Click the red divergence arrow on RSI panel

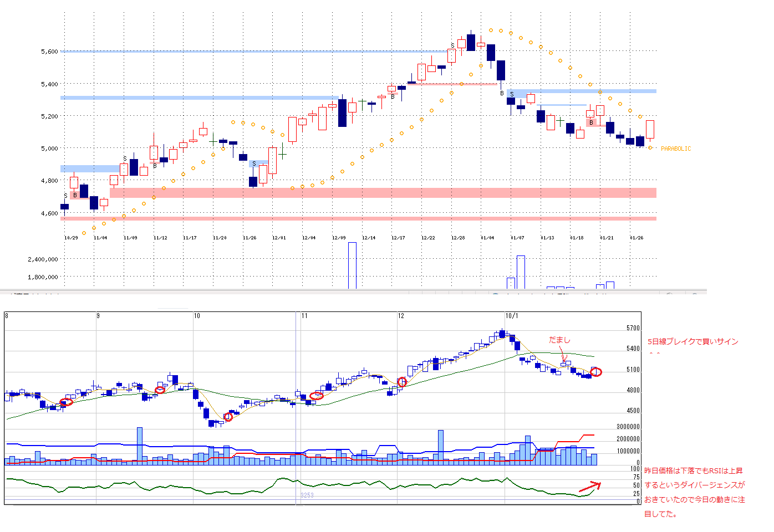589,487
